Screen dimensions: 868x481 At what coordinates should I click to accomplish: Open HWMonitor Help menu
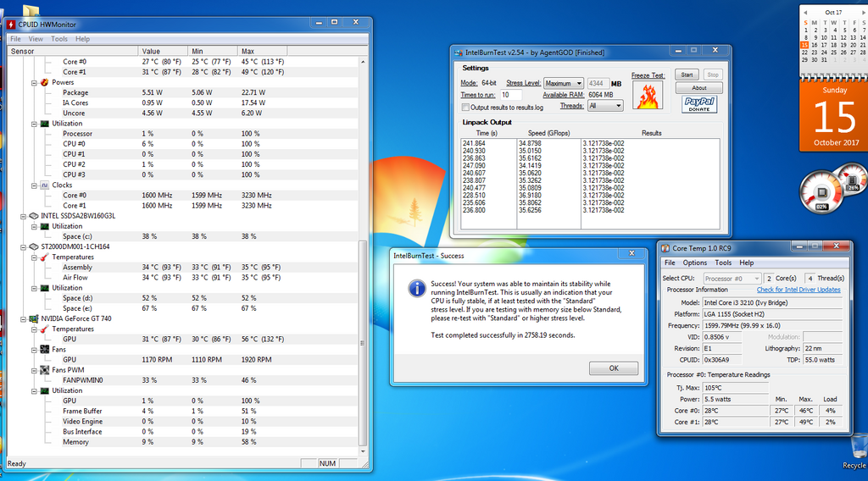click(82, 39)
